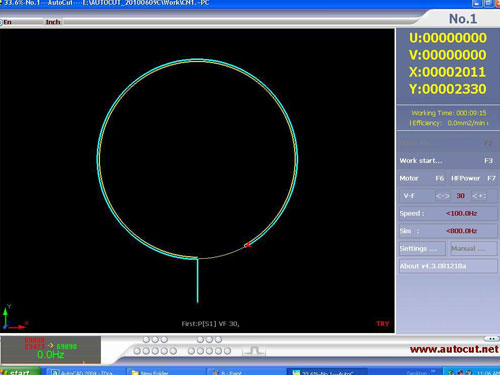Click the greyed-out F2 button above Work start
This screenshot has height=375, width=500.
click(448, 143)
